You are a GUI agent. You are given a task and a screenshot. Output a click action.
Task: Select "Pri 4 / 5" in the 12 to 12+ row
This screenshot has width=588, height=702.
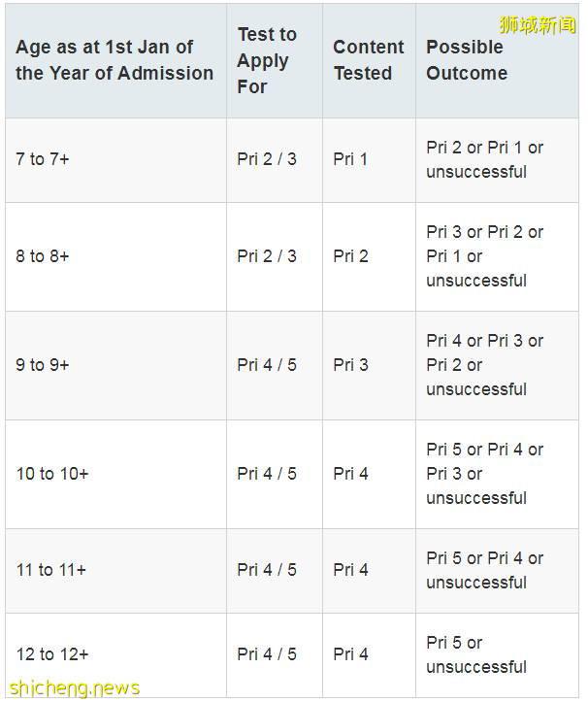click(x=267, y=654)
